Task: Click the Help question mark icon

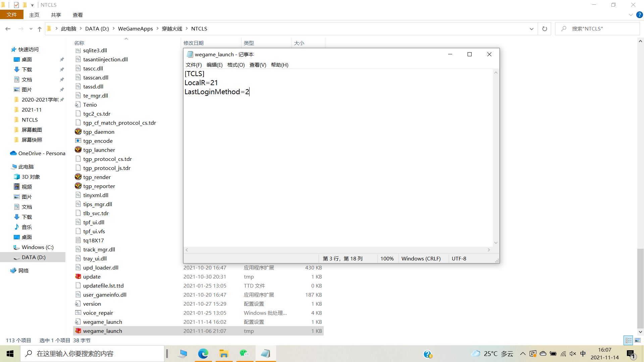Action: [640, 15]
